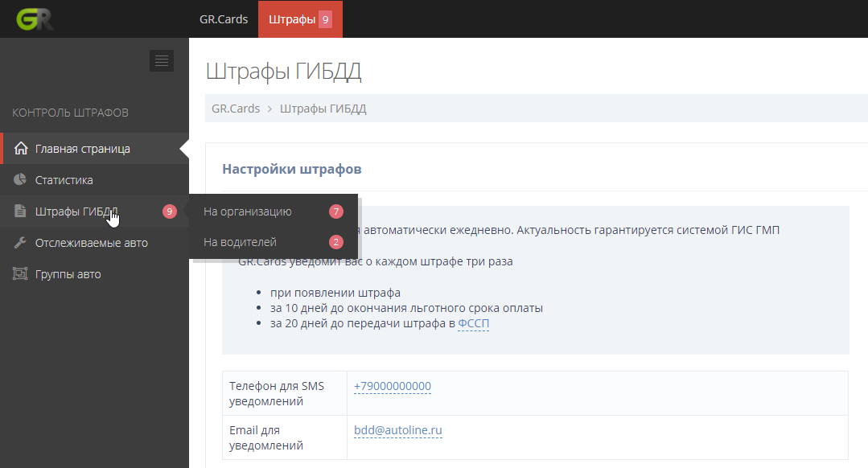868x468 pixels.
Task: Select На организацию submenu item
Action: click(x=247, y=211)
